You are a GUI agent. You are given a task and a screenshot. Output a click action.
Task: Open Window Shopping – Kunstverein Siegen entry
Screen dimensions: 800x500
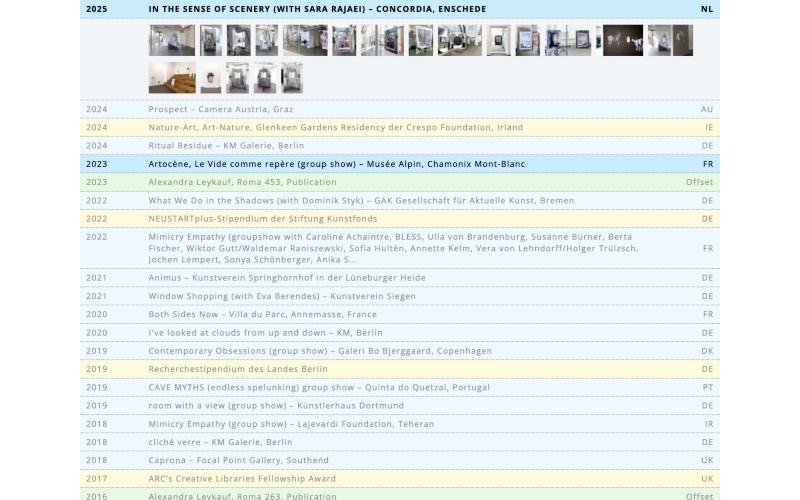coord(399,296)
